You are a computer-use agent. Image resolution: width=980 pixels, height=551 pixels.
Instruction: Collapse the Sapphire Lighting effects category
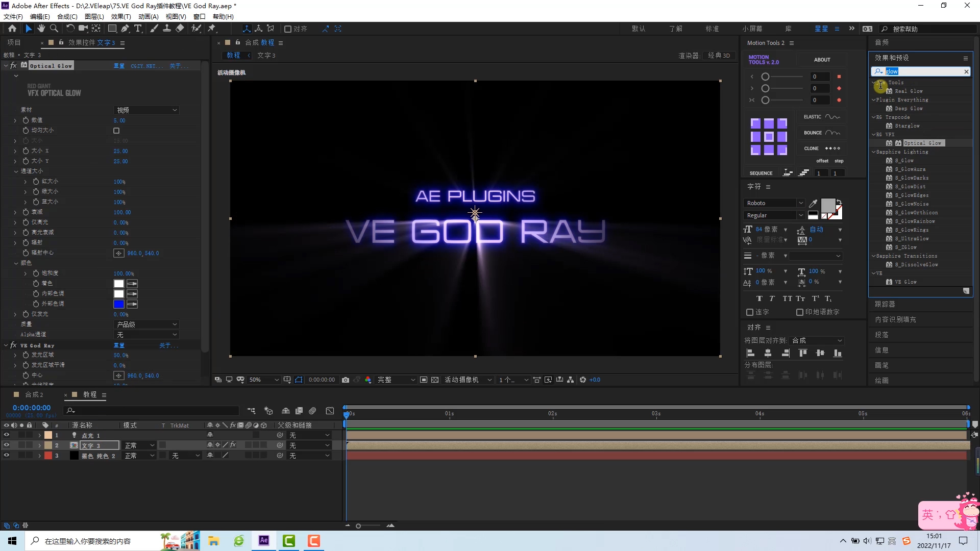(873, 152)
